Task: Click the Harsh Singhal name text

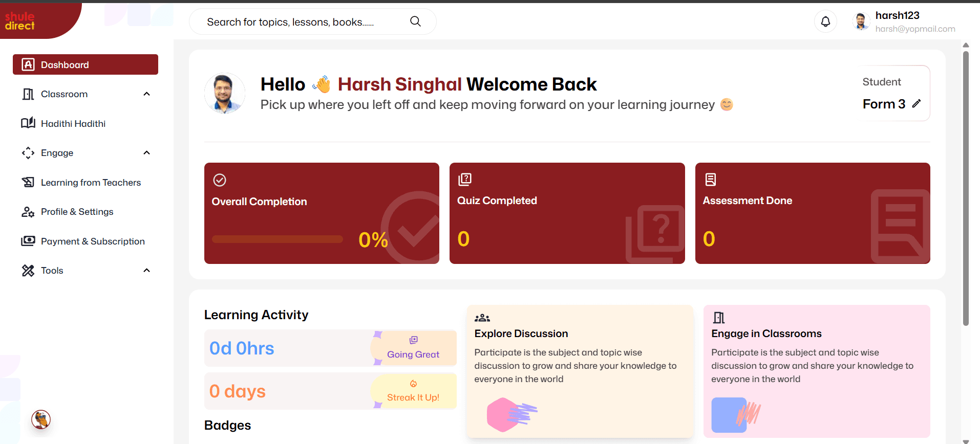Action: [400, 84]
